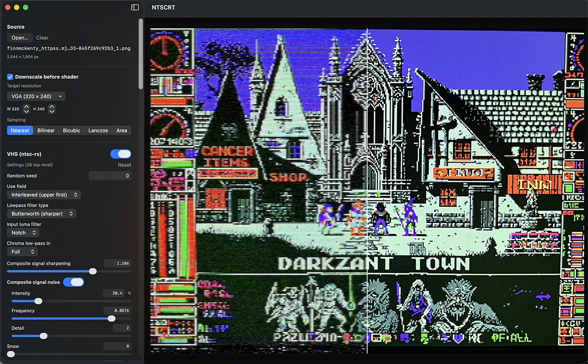Select Nearest sampling mode
588x364 pixels.
(x=20, y=130)
